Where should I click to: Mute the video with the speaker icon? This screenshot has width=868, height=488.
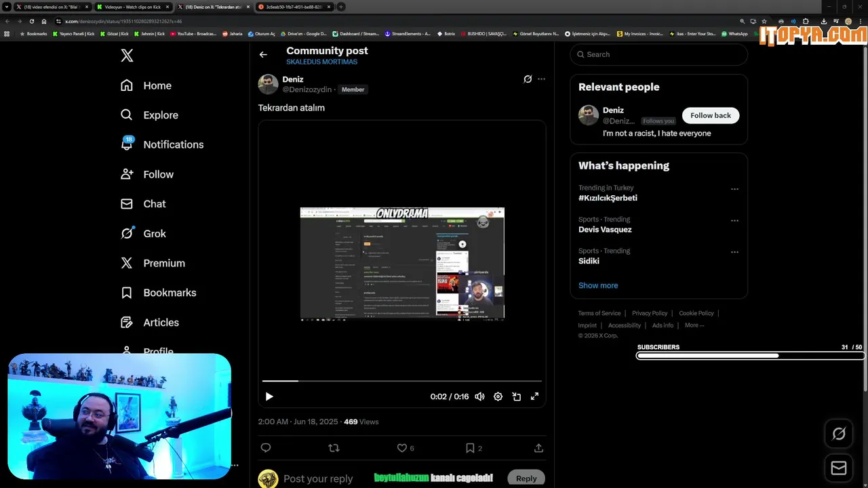479,396
